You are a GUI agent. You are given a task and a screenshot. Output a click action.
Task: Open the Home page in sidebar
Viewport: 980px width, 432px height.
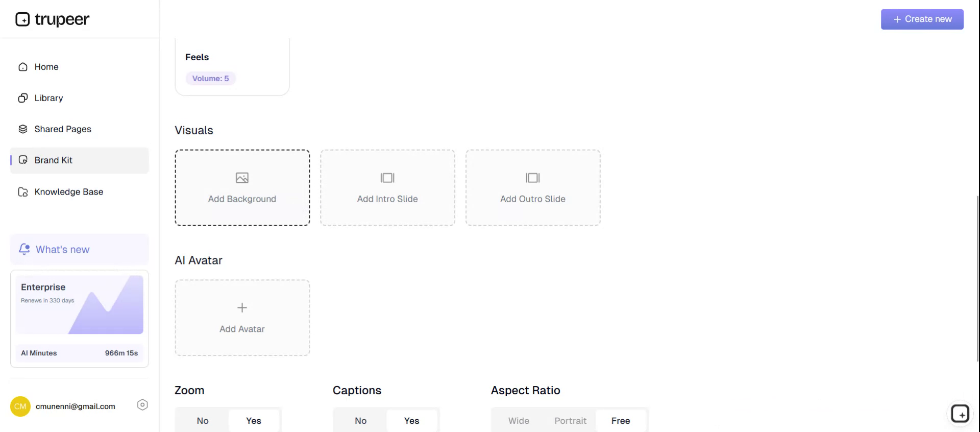click(x=46, y=67)
